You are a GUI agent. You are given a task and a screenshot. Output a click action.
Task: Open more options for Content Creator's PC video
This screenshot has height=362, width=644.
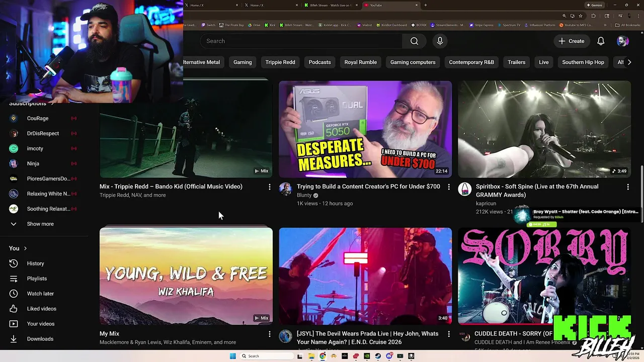(x=449, y=187)
